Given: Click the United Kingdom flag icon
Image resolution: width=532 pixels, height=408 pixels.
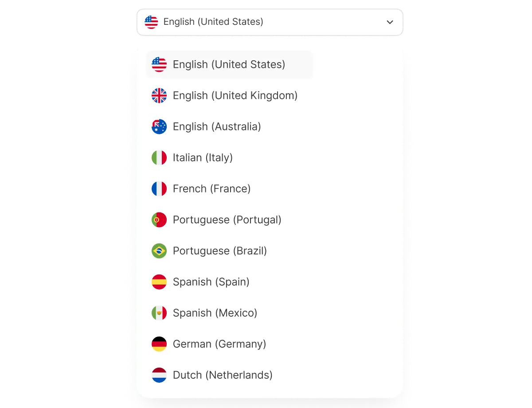Looking at the screenshot, I should 159,95.
